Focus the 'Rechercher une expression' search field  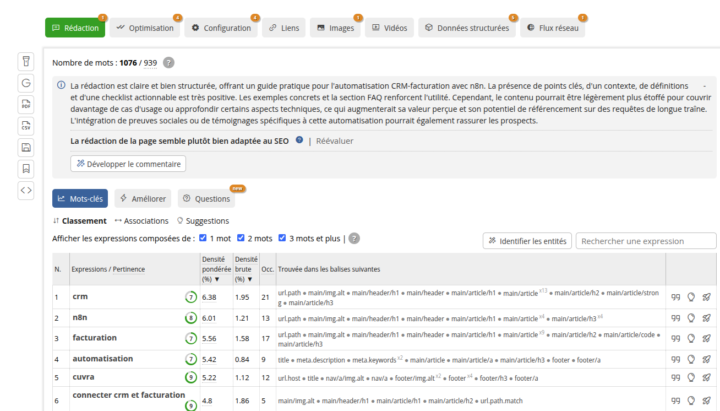pos(646,241)
